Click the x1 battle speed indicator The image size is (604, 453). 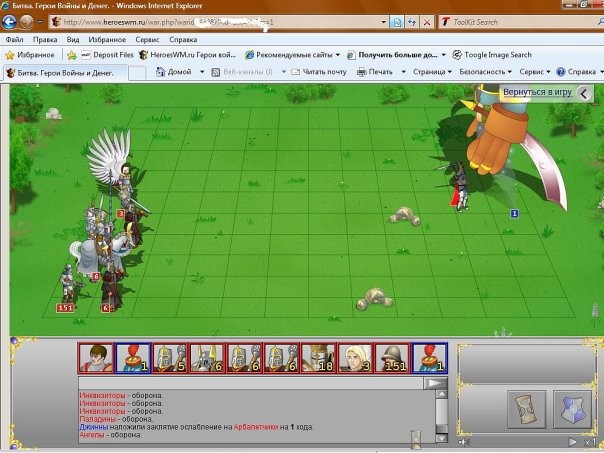589,443
